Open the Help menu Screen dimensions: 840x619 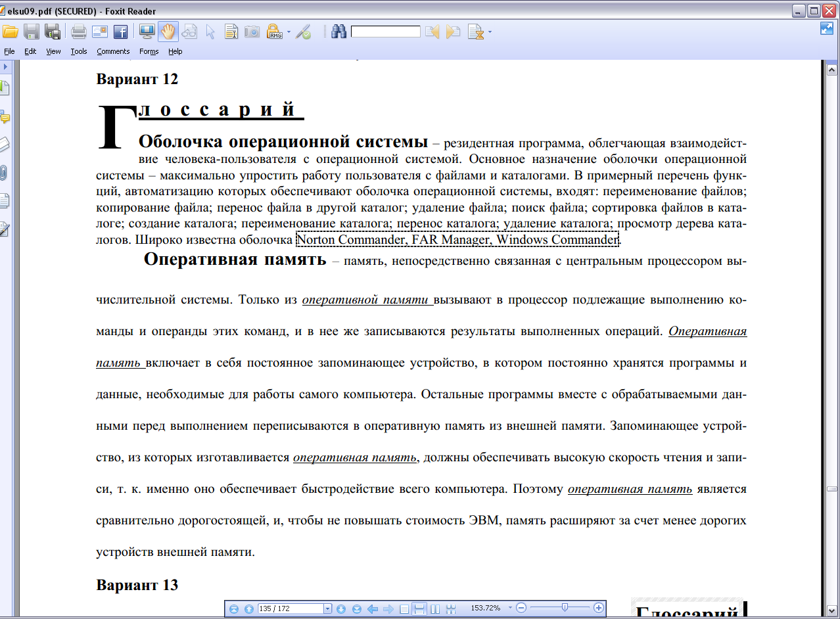(175, 51)
